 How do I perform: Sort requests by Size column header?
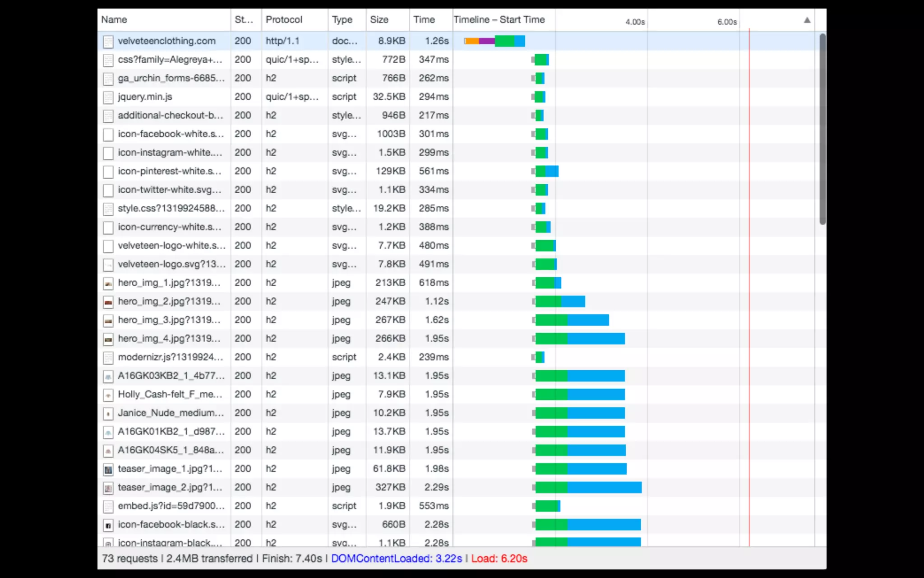(x=379, y=20)
